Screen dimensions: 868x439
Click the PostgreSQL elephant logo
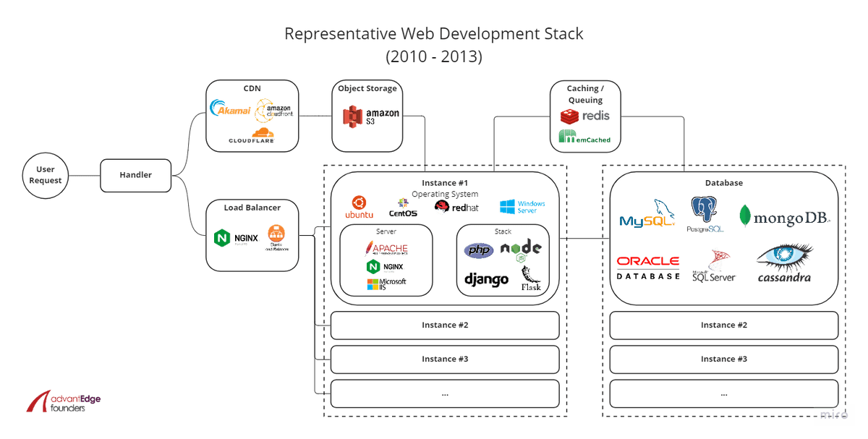(706, 214)
